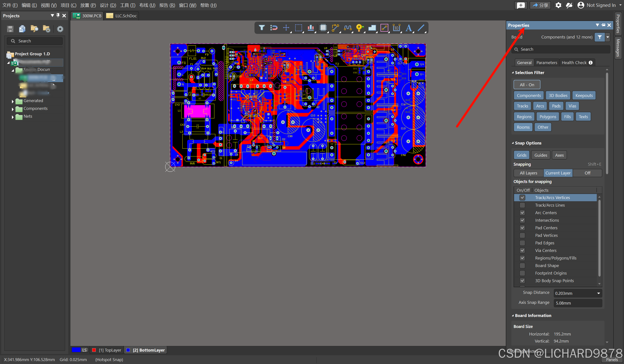Click the Axis Snap Range input field
Image resolution: width=624 pixels, height=364 pixels.
pyautogui.click(x=577, y=303)
